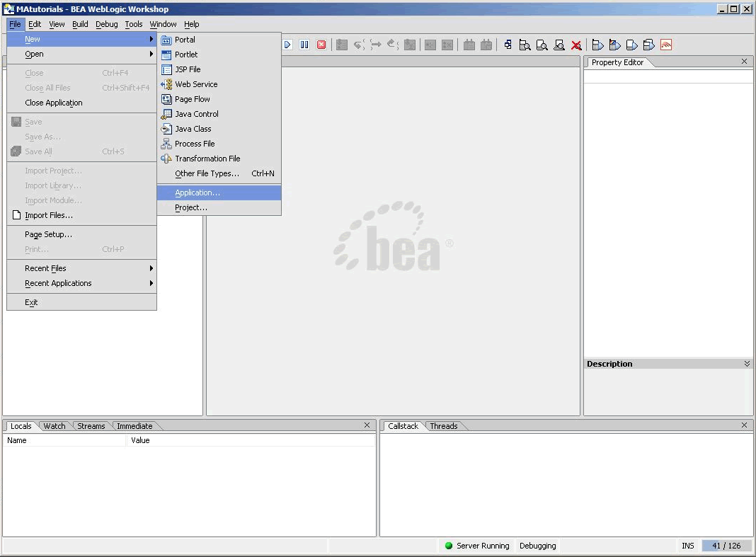This screenshot has width=756, height=557.
Task: Click the Java Control icon
Action: (x=166, y=114)
